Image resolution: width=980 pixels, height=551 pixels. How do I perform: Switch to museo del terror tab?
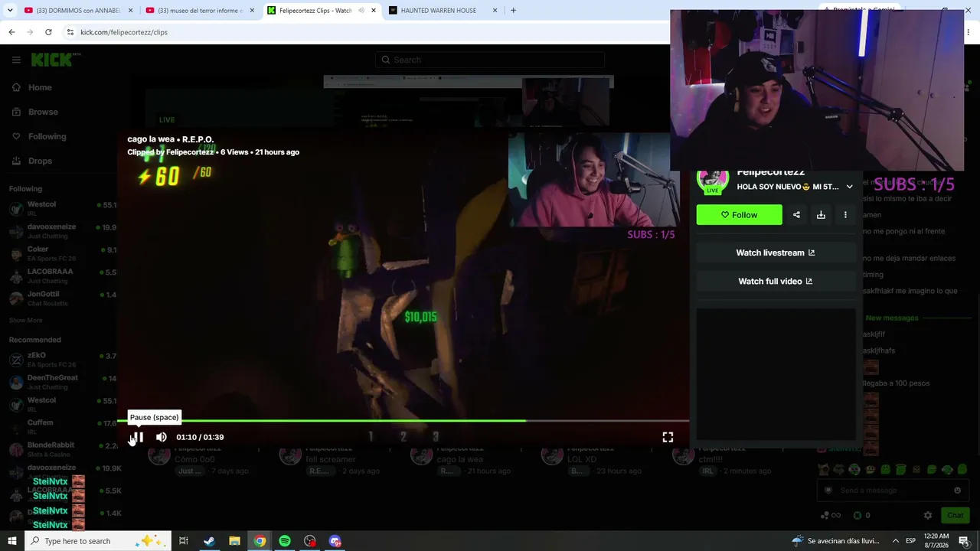(199, 11)
